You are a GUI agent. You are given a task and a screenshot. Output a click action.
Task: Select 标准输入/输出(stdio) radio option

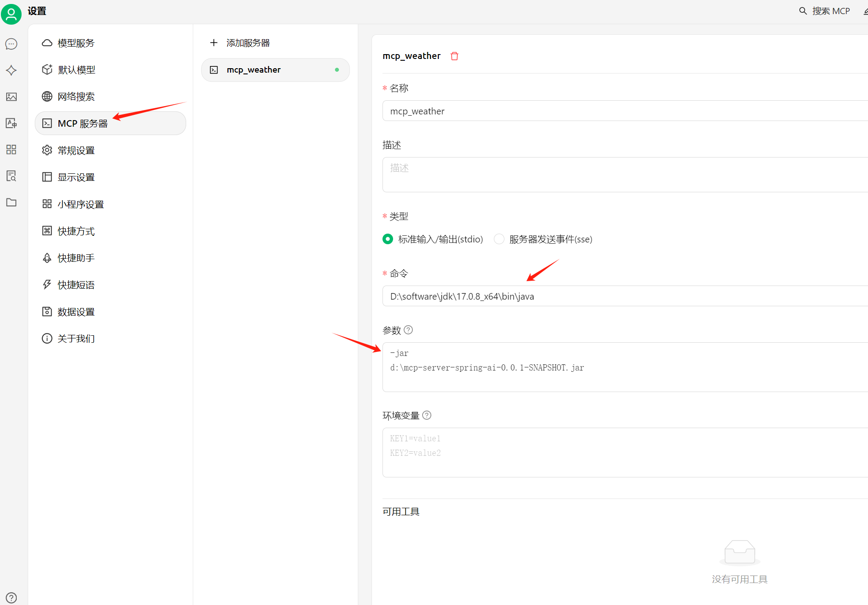pyautogui.click(x=388, y=239)
